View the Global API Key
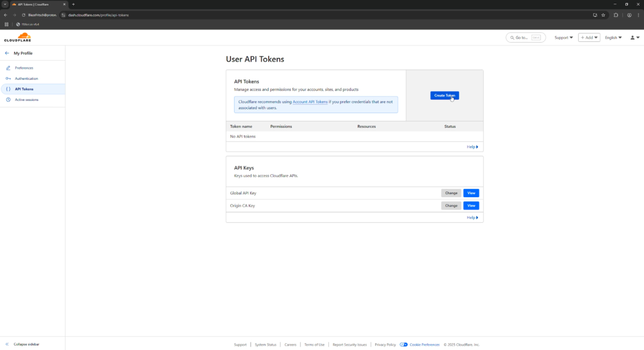Image resolution: width=644 pixels, height=350 pixels. (x=471, y=193)
